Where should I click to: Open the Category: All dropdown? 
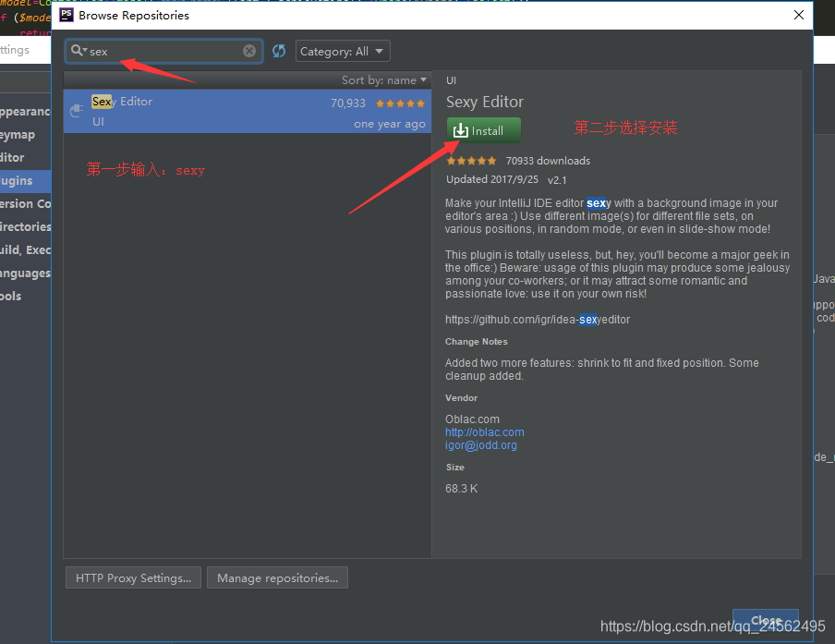point(343,51)
